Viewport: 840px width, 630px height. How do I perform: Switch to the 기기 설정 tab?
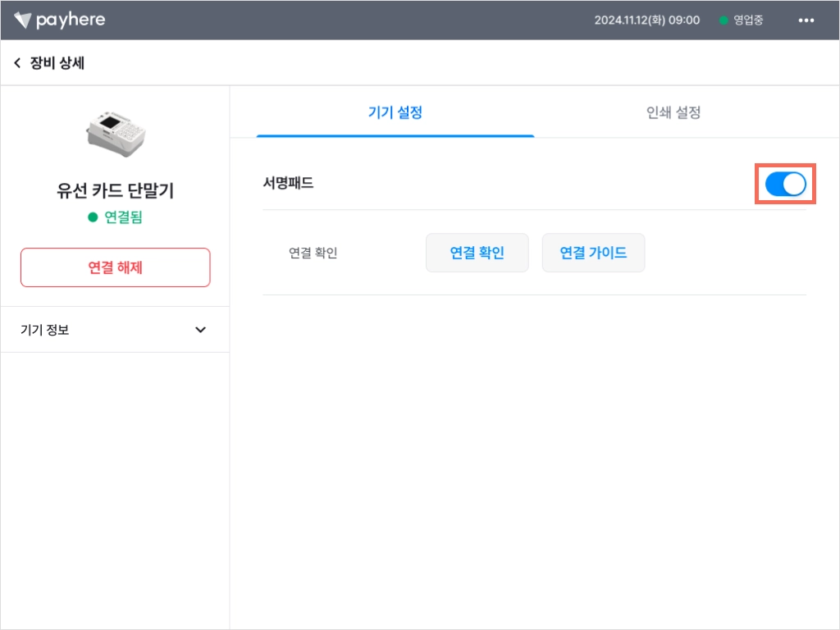(395, 112)
